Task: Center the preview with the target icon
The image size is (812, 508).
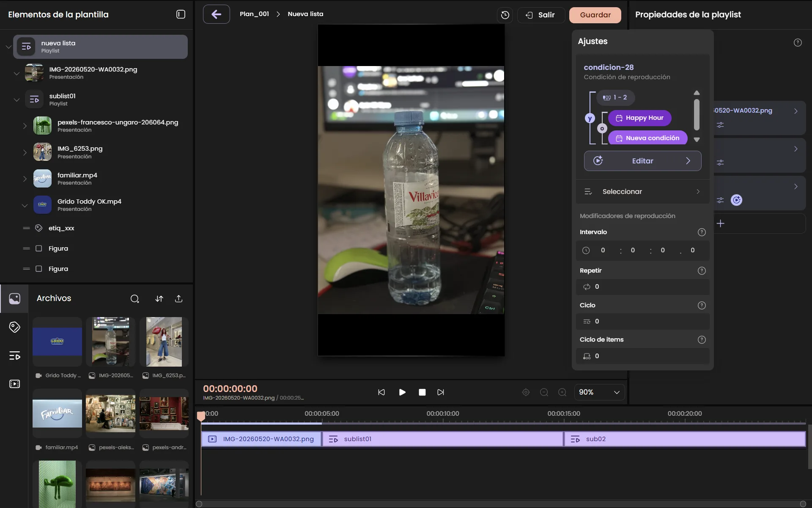Action: pyautogui.click(x=526, y=392)
